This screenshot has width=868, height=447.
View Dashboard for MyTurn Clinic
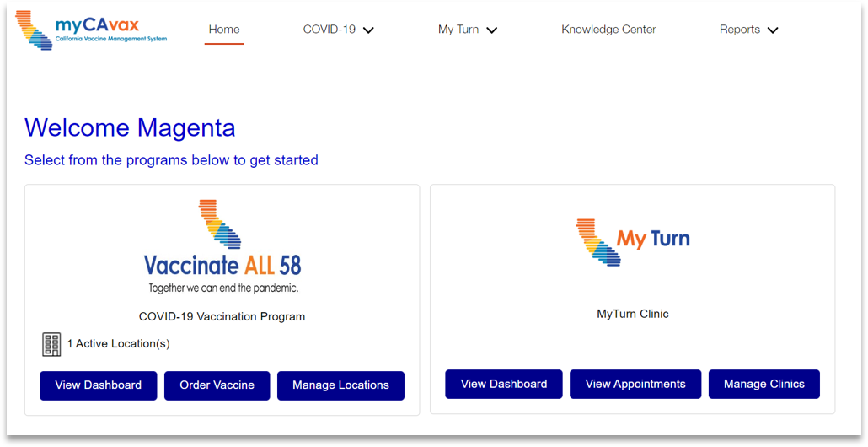click(504, 384)
